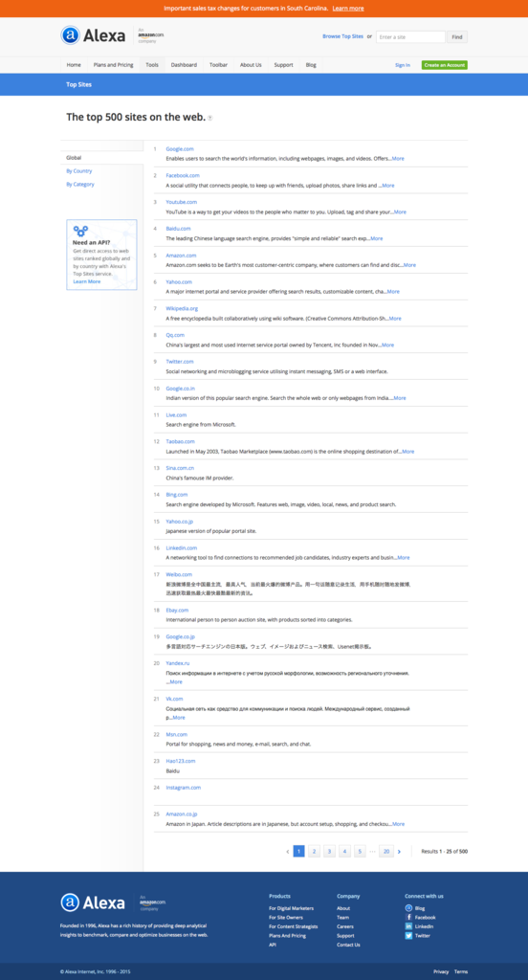Open Twitter.com site link
Viewport: 528px width, 980px height.
click(x=180, y=361)
